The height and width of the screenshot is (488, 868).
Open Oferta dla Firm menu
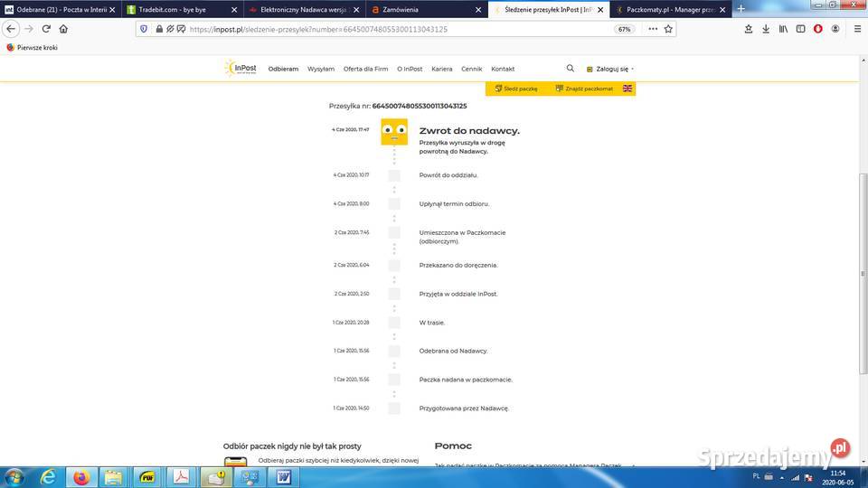[x=365, y=70]
